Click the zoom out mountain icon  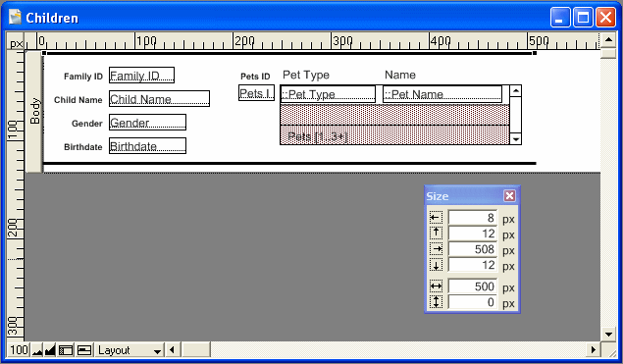click(x=37, y=350)
